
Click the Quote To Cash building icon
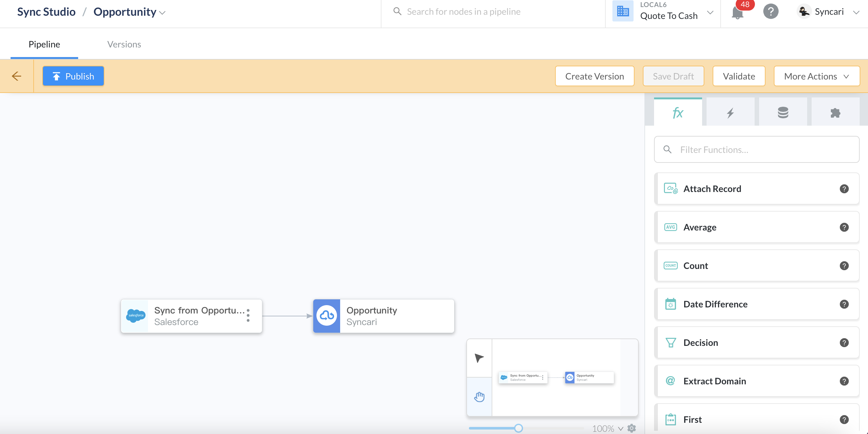[x=623, y=11]
